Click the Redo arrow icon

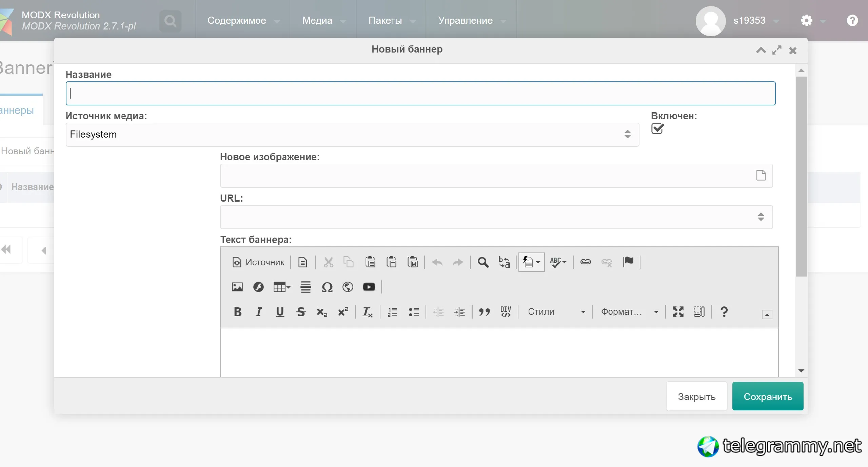[458, 262]
